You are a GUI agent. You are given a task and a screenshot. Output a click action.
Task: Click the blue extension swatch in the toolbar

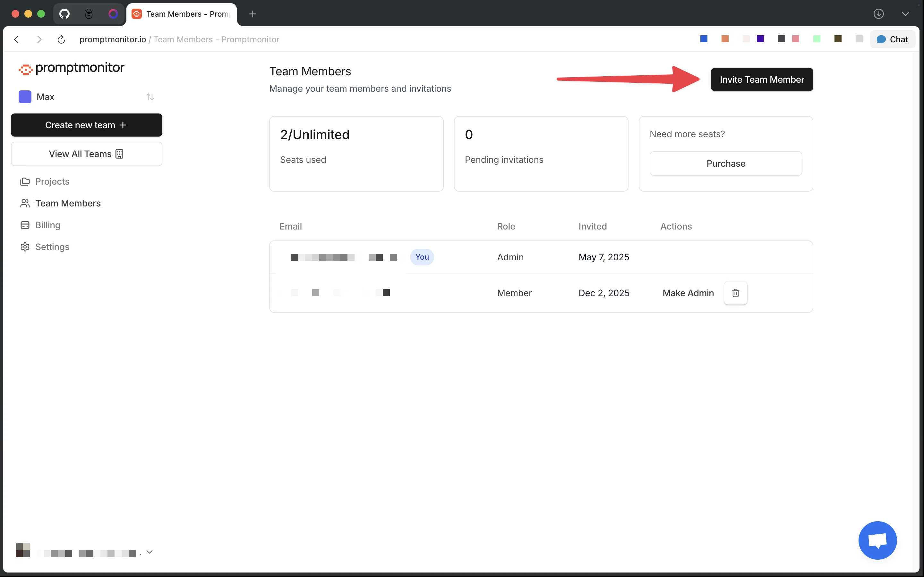point(704,39)
